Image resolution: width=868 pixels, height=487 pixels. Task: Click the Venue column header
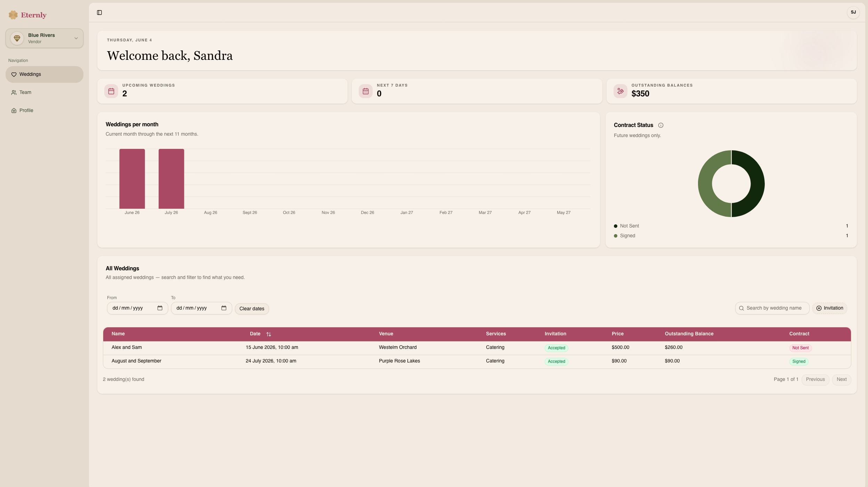point(386,334)
